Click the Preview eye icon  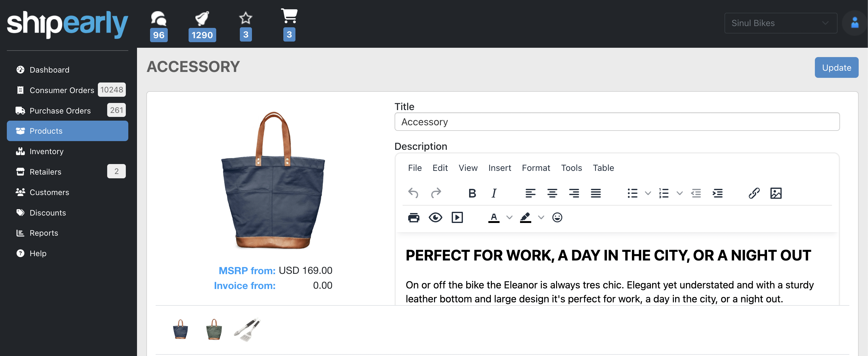pyautogui.click(x=436, y=217)
